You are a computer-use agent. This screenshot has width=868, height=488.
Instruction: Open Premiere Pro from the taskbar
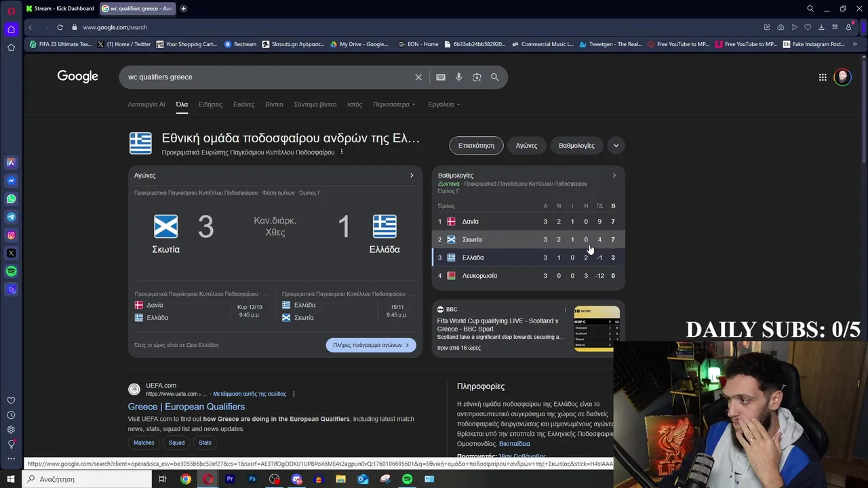[x=230, y=479]
